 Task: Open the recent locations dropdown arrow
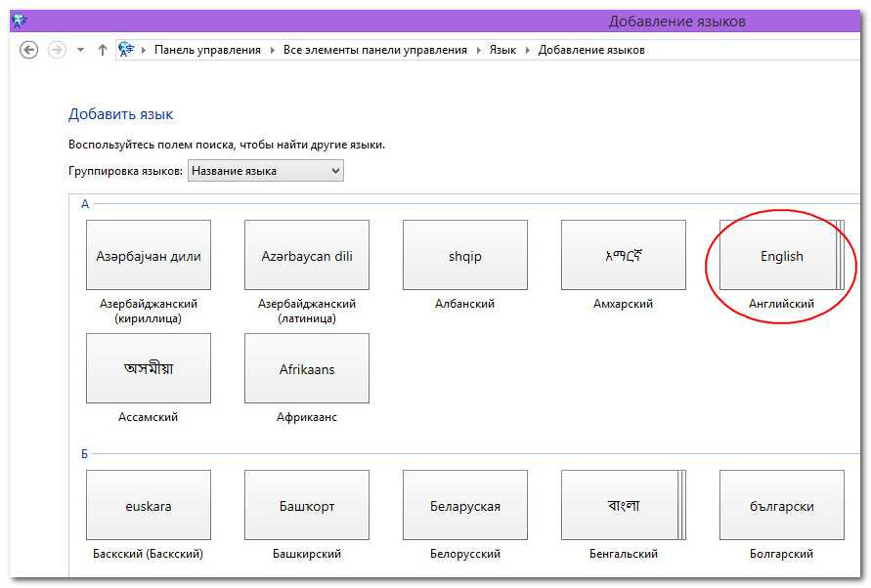(x=80, y=50)
